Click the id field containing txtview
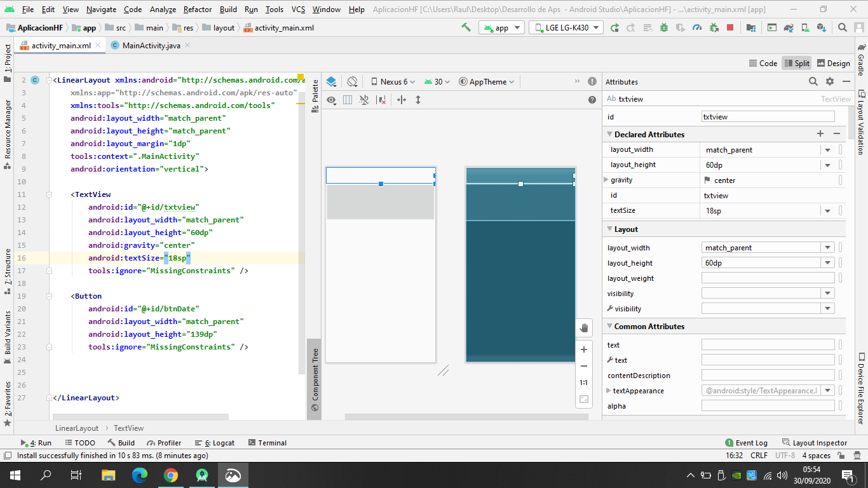This screenshot has width=868, height=488. (768, 117)
